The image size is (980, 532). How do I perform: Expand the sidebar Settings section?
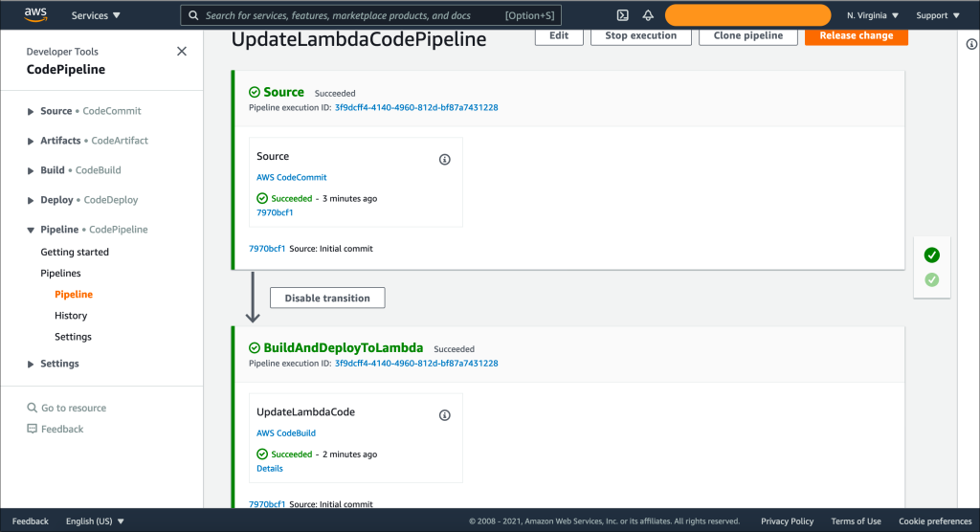pyautogui.click(x=31, y=365)
